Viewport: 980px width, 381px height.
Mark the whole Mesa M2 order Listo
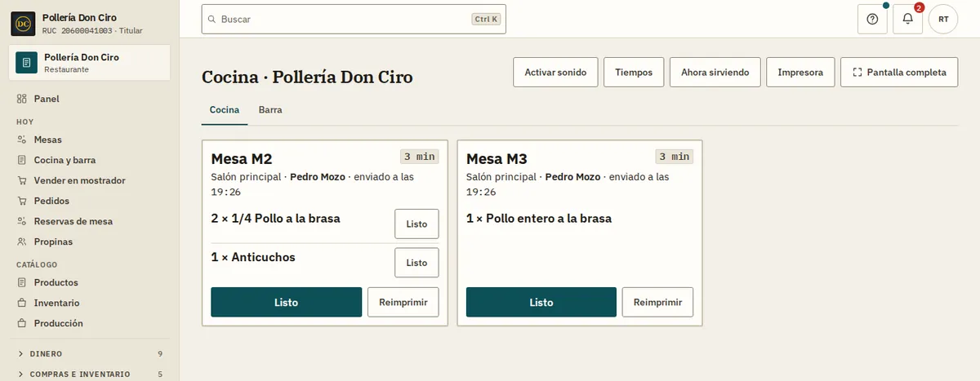pos(286,302)
